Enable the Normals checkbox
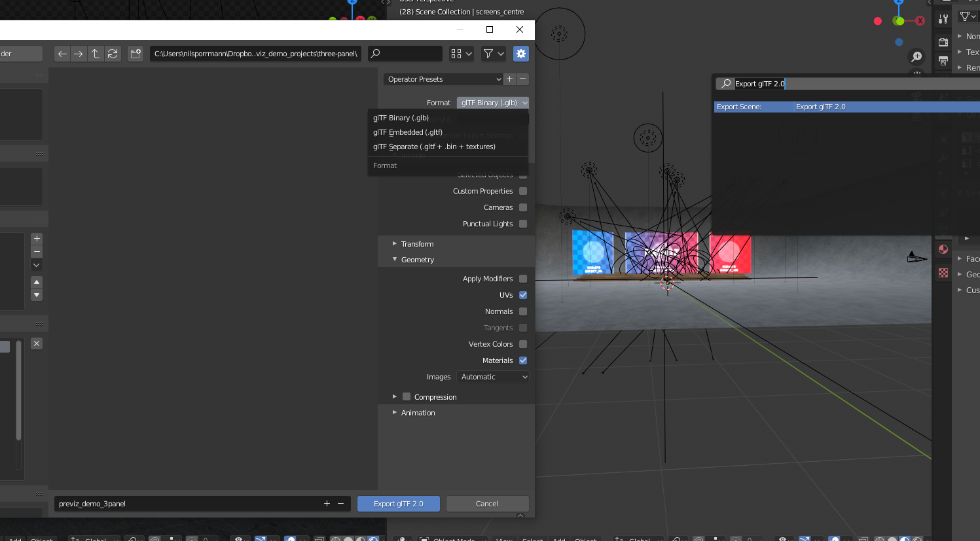Image resolution: width=980 pixels, height=541 pixels. coord(523,311)
